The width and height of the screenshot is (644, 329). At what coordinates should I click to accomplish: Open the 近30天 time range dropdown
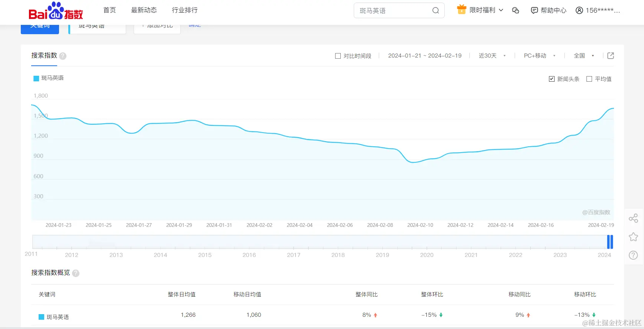[492, 56]
